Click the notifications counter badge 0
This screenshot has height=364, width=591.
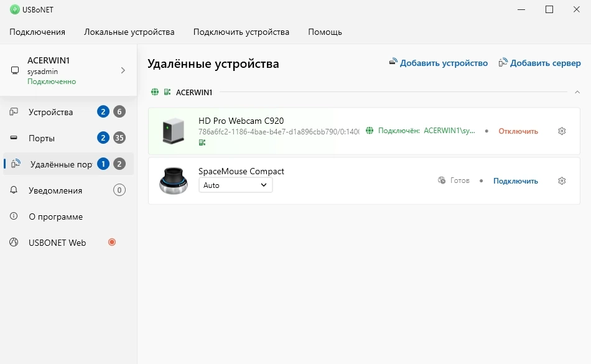[x=119, y=190]
